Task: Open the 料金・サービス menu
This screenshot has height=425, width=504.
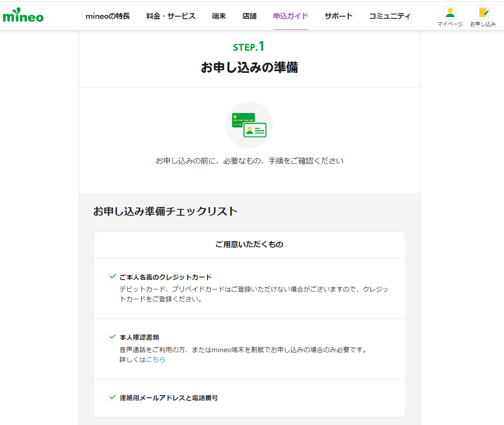Action: 171,16
